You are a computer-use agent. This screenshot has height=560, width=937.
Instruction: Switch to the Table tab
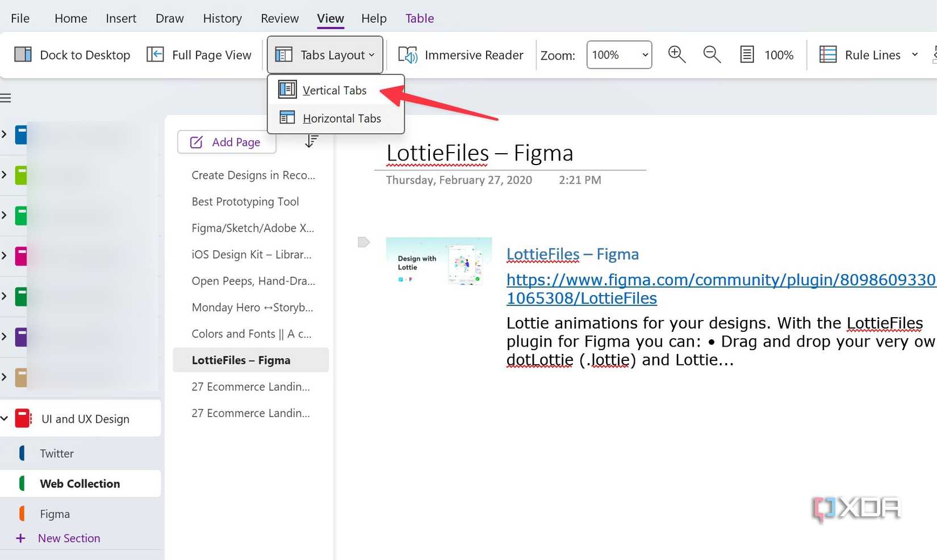(420, 18)
